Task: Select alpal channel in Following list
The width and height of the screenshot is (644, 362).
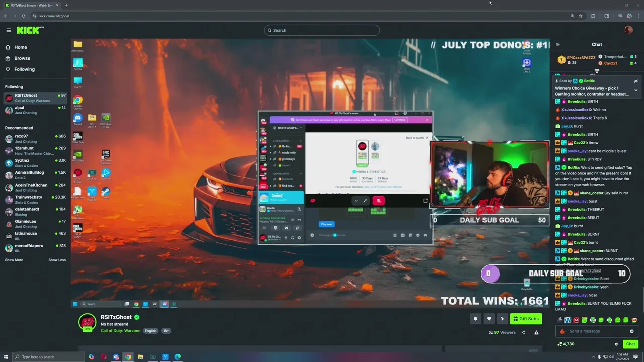Action: coord(35,110)
